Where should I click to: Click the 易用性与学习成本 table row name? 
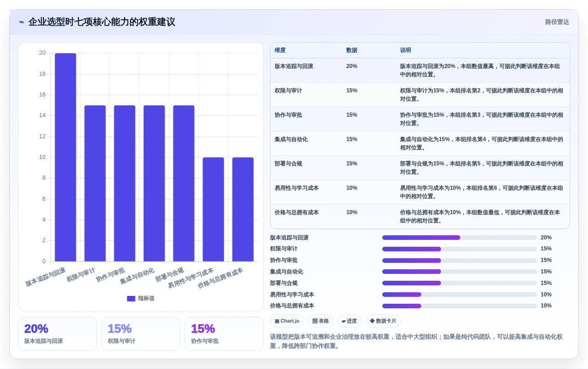click(297, 188)
